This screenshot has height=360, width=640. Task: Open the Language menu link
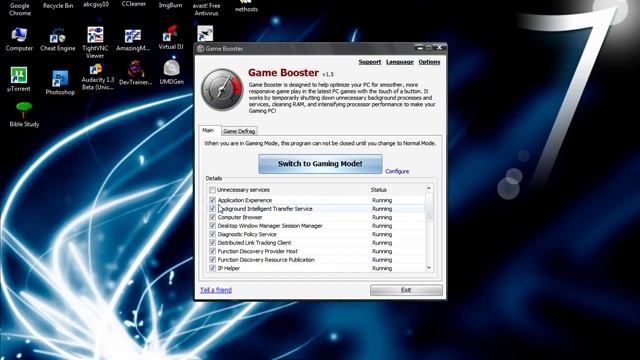[x=400, y=62]
